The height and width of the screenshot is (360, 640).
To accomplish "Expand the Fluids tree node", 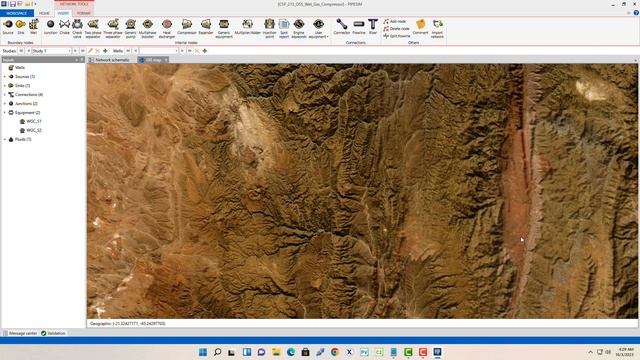I will click(x=5, y=140).
